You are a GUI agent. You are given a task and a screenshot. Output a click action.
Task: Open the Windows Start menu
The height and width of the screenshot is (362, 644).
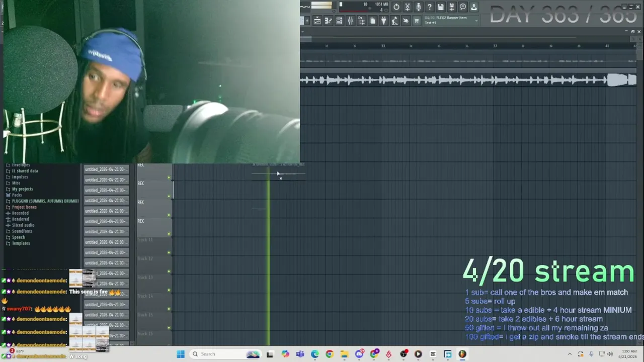(x=181, y=354)
